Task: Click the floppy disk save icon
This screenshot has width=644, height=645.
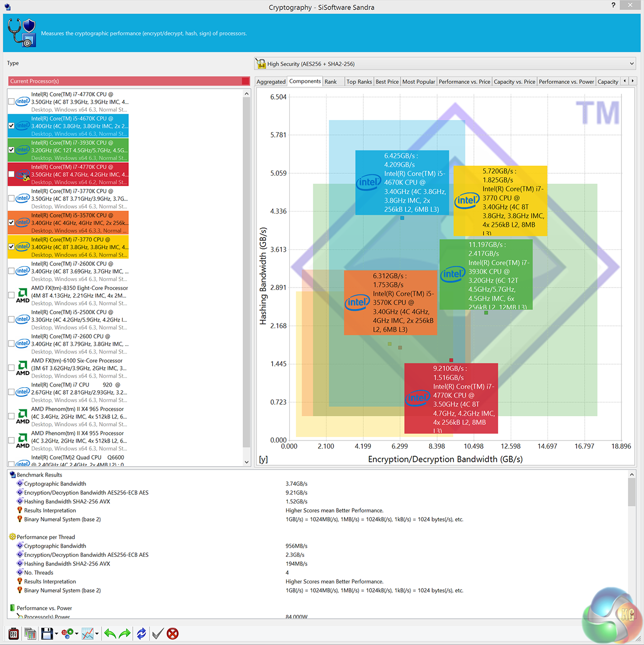Action: coord(47,633)
